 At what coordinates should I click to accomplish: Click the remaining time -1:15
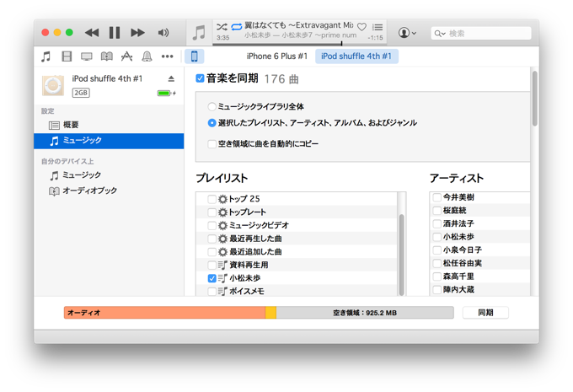375,38
